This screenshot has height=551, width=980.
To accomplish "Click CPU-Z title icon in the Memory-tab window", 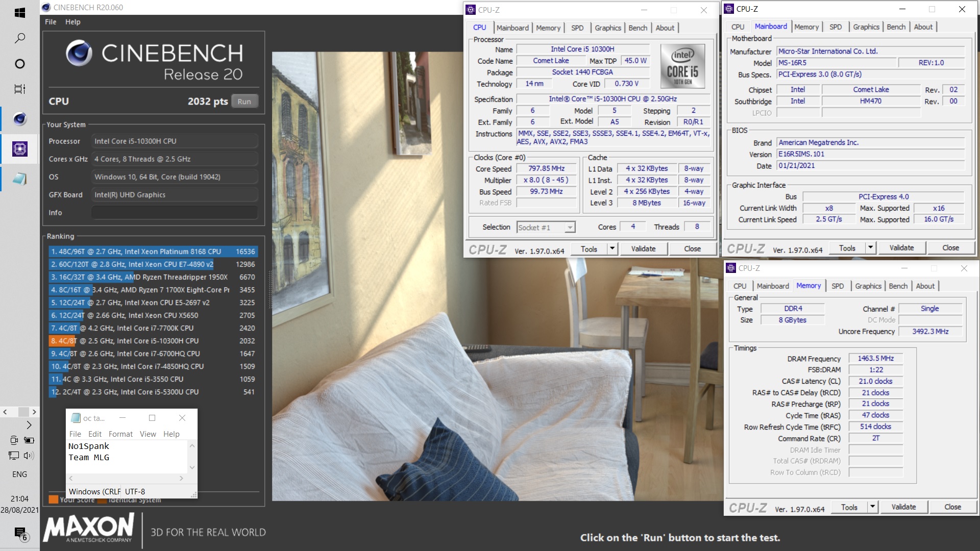I will (x=731, y=268).
